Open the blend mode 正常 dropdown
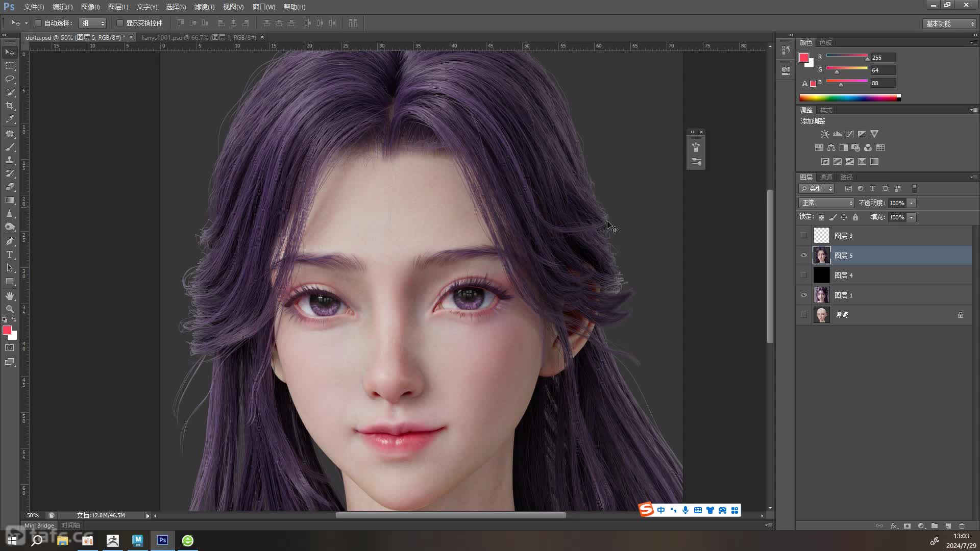Viewport: 980px width, 551px height. click(x=826, y=203)
